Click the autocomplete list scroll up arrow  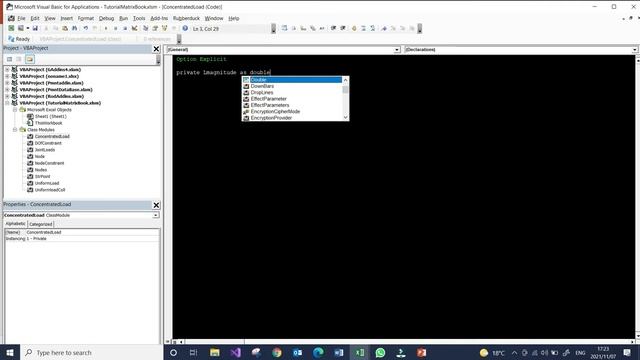(345, 80)
